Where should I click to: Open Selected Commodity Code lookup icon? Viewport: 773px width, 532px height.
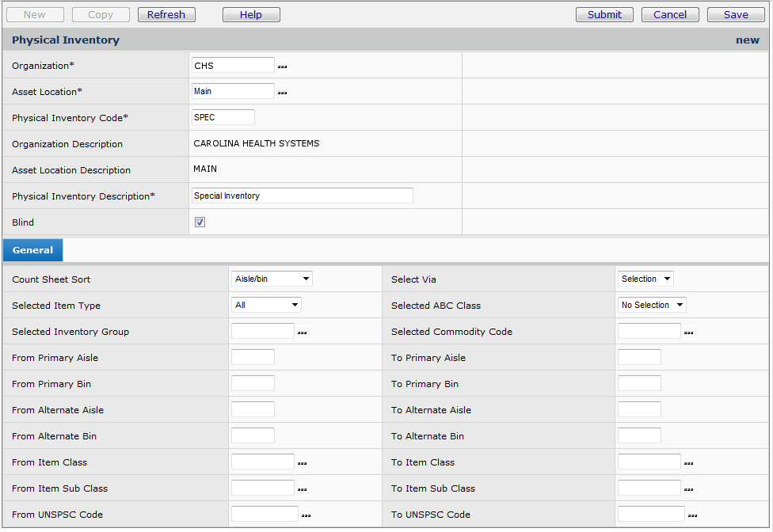tap(688, 332)
